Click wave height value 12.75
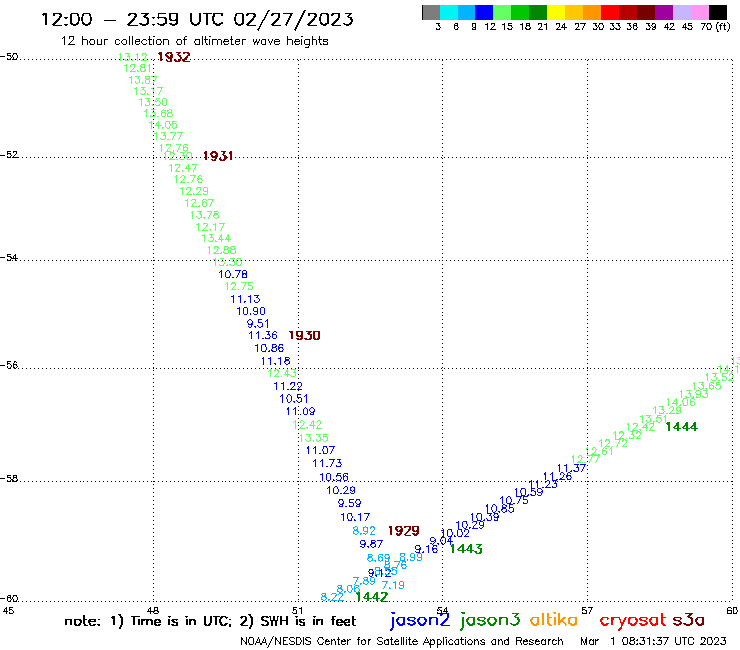Image resolution: width=740 pixels, height=650 pixels. [x=239, y=287]
